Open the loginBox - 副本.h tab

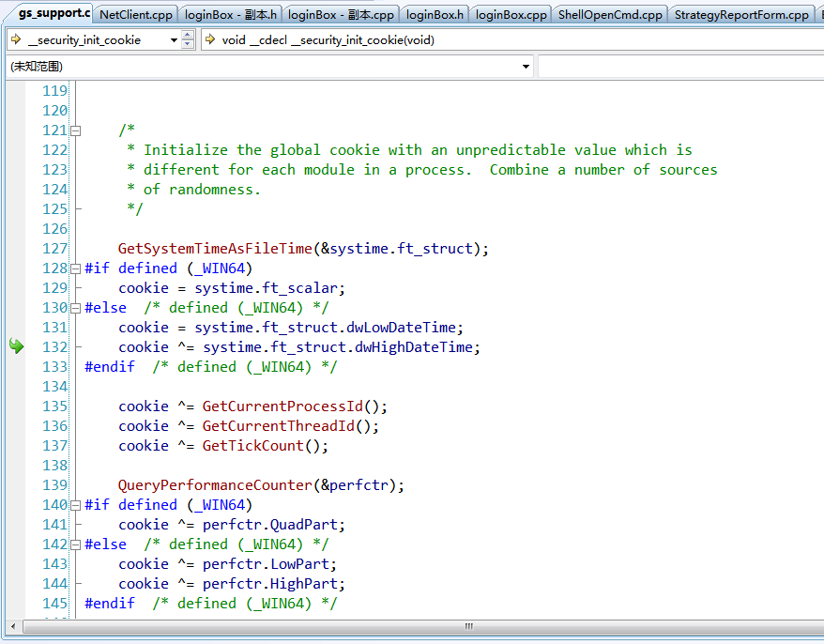tap(230, 15)
